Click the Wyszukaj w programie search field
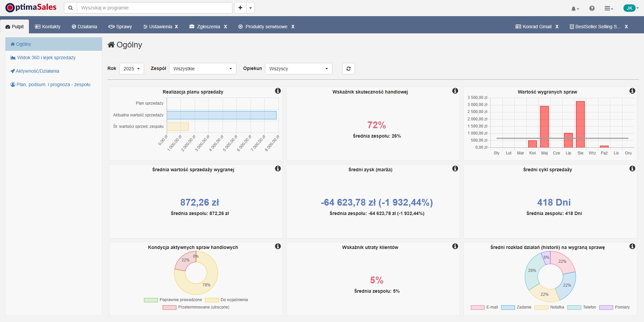The height and width of the screenshot is (322, 644). click(153, 8)
